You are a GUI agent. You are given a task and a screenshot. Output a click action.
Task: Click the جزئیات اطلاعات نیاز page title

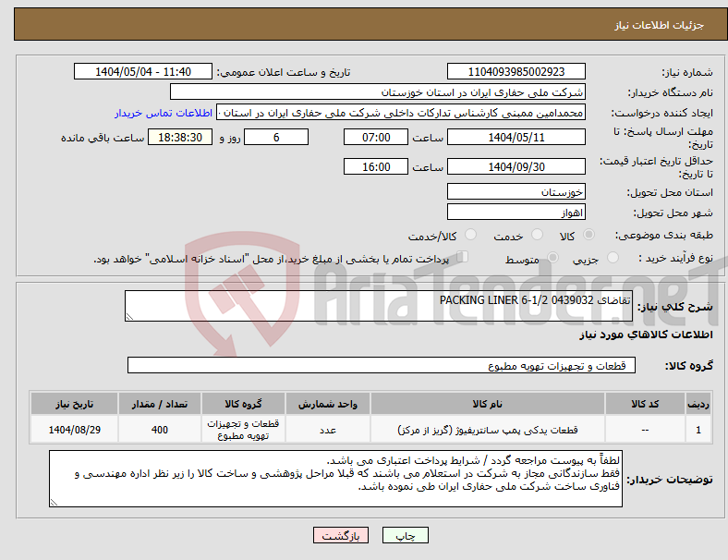point(660,25)
